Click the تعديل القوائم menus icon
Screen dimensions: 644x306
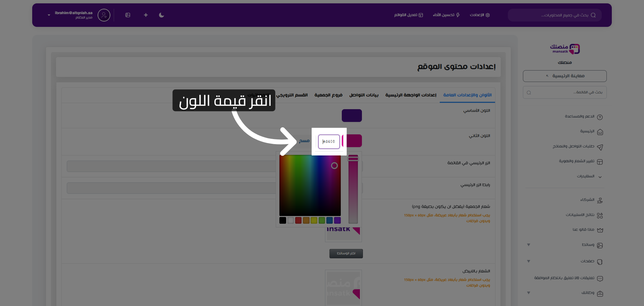[420, 15]
